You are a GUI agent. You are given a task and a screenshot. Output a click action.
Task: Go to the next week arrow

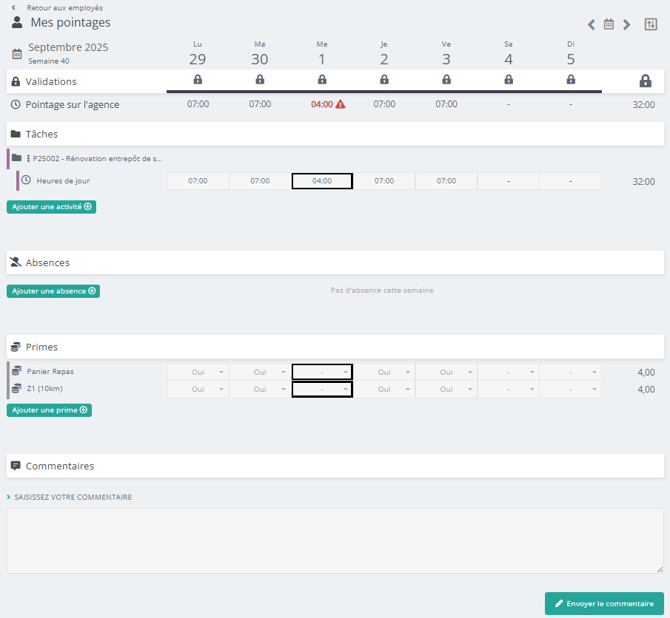pyautogui.click(x=627, y=25)
